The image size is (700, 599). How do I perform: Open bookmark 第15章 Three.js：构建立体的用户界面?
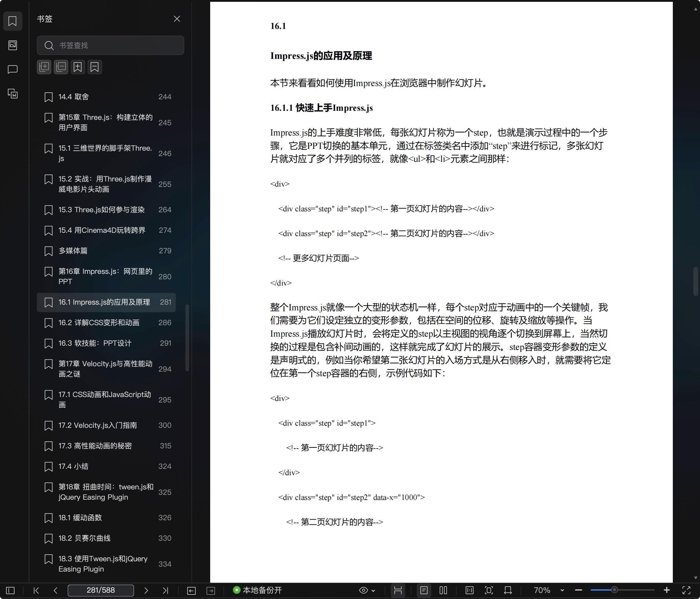pyautogui.click(x=106, y=123)
